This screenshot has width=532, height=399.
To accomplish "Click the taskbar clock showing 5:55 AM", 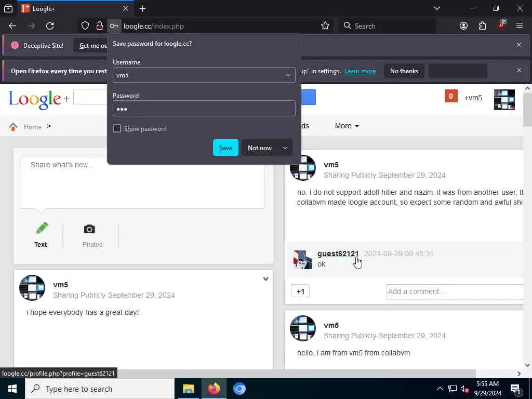I will (x=487, y=389).
